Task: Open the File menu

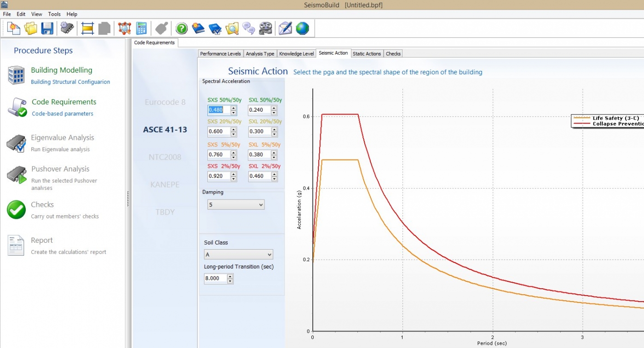Action: (7, 14)
